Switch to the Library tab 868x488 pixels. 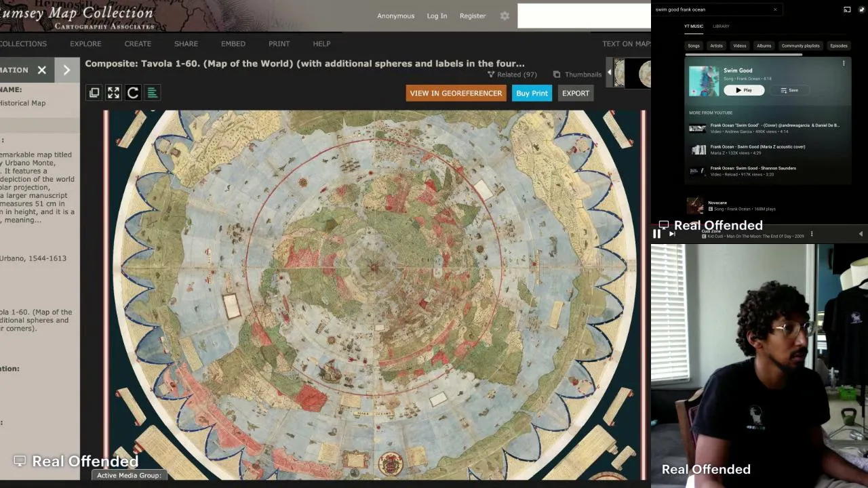[721, 26]
